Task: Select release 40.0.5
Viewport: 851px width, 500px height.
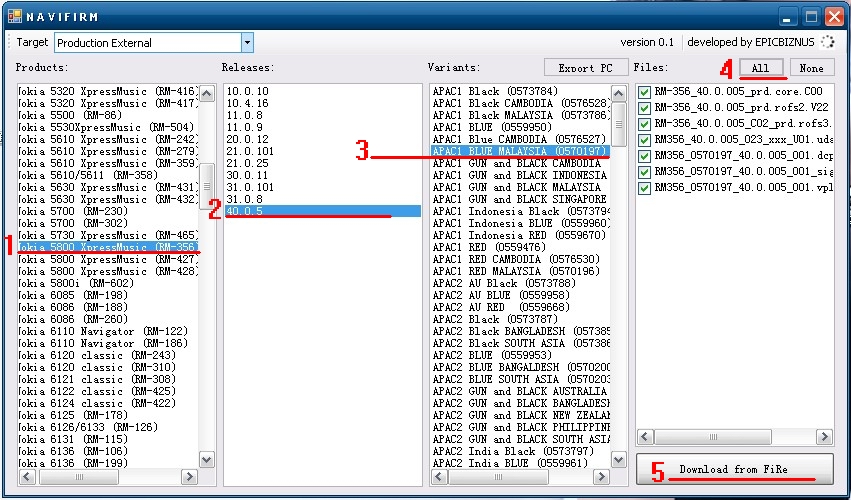Action: (323, 211)
